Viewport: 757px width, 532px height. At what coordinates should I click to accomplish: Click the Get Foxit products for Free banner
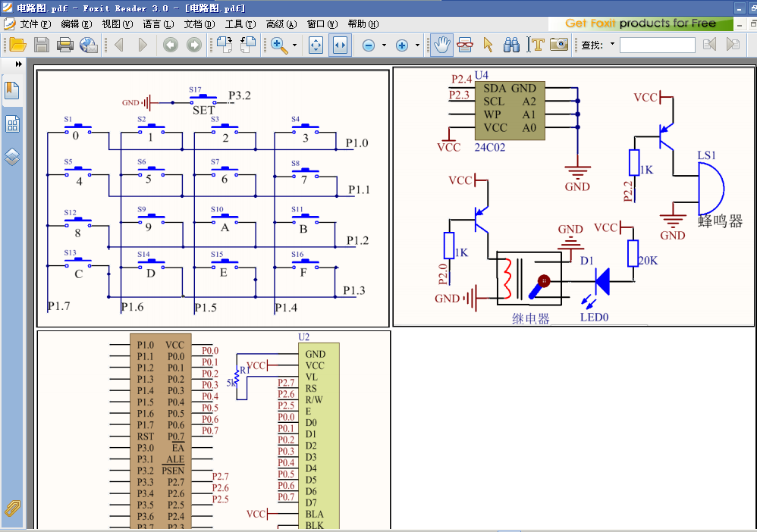(641, 23)
